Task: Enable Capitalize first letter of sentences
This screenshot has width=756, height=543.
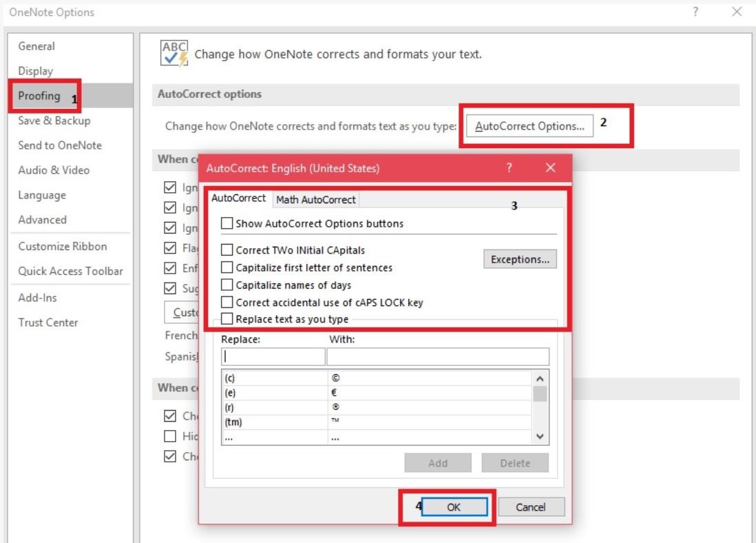Action: [x=227, y=267]
